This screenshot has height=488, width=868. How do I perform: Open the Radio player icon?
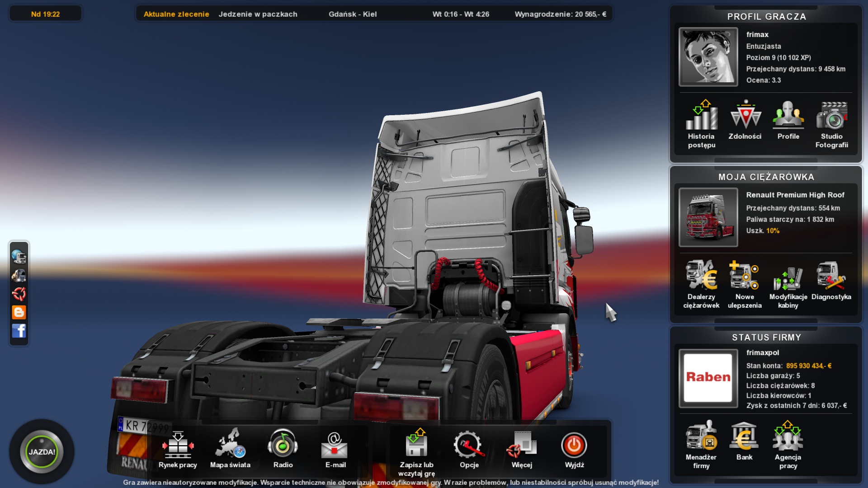(x=283, y=445)
